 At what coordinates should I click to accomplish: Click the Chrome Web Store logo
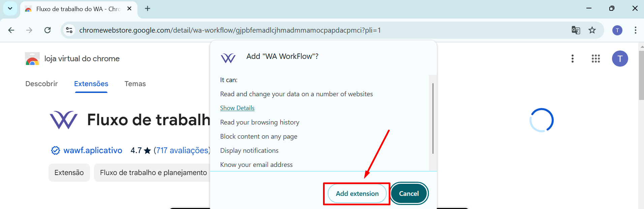32,59
